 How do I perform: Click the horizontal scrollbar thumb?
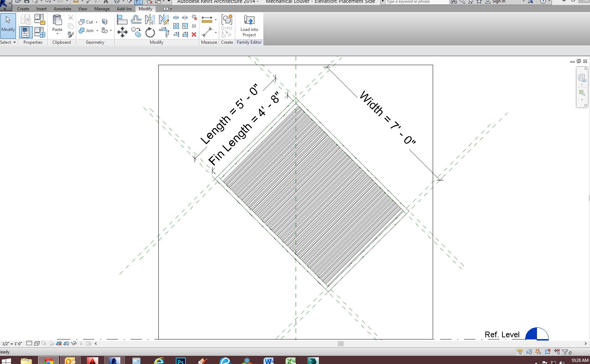point(341,344)
